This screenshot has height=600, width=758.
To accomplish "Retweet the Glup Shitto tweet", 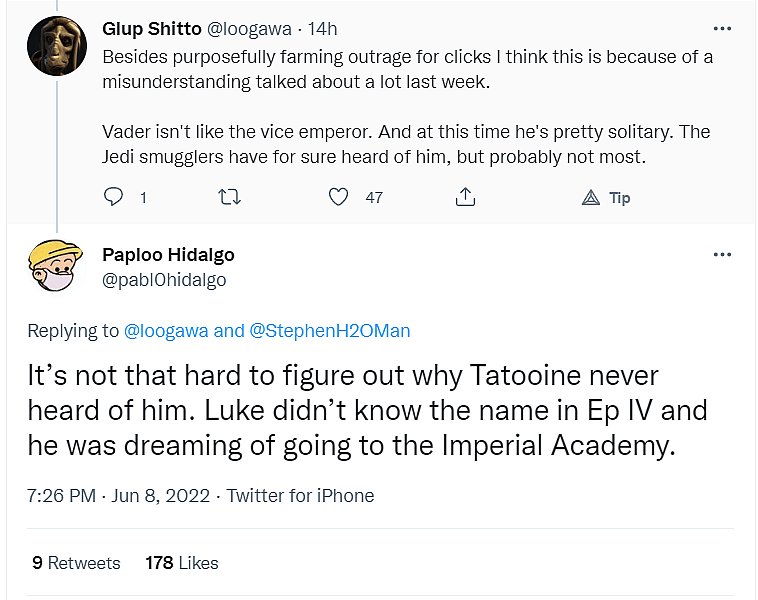I will [x=229, y=197].
